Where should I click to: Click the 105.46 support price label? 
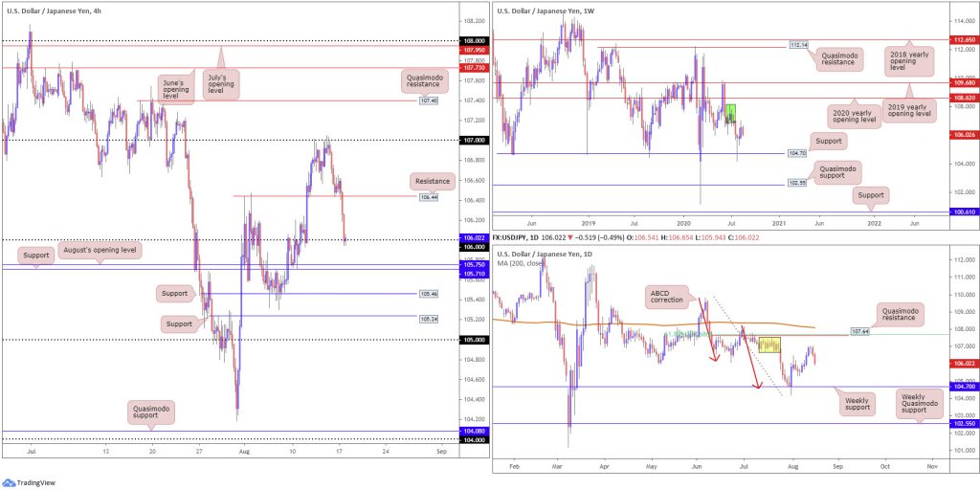pos(428,293)
